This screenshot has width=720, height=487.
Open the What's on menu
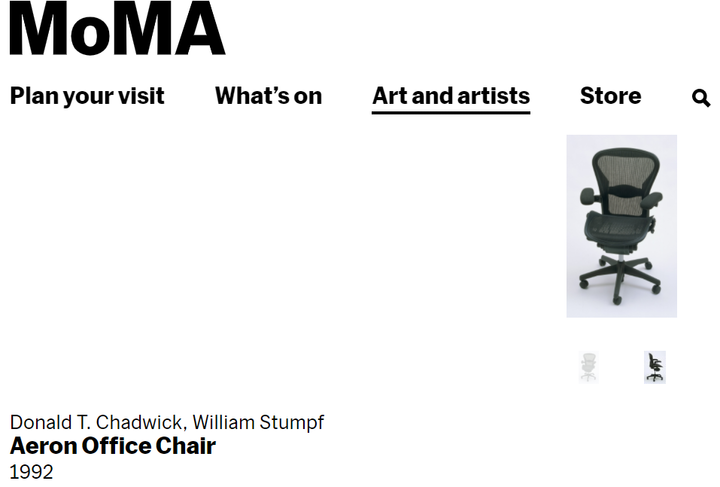[269, 96]
